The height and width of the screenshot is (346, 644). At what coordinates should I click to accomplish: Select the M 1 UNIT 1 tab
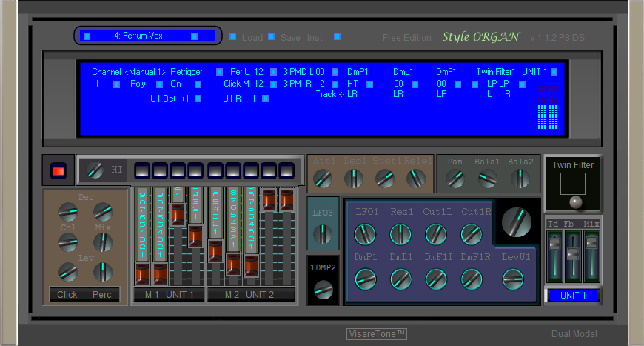(169, 295)
